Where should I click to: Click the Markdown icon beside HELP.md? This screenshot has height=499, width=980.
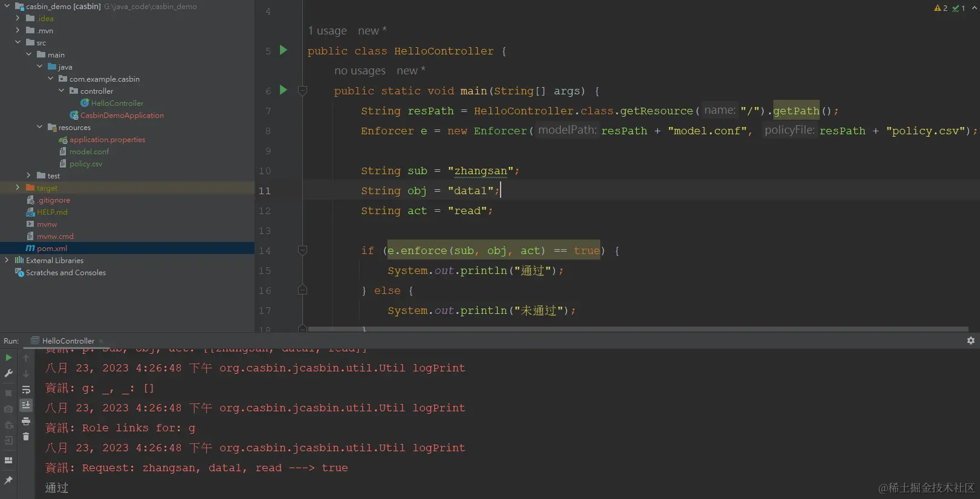(30, 212)
